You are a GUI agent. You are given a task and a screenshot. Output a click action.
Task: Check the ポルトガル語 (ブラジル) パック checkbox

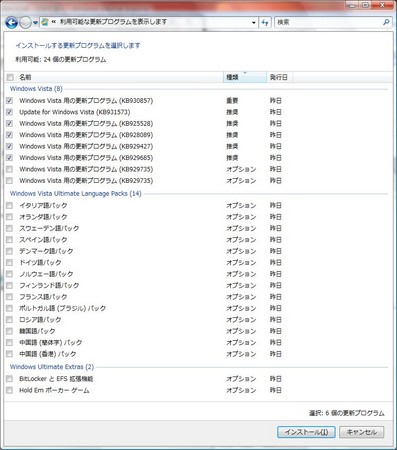coord(9,308)
